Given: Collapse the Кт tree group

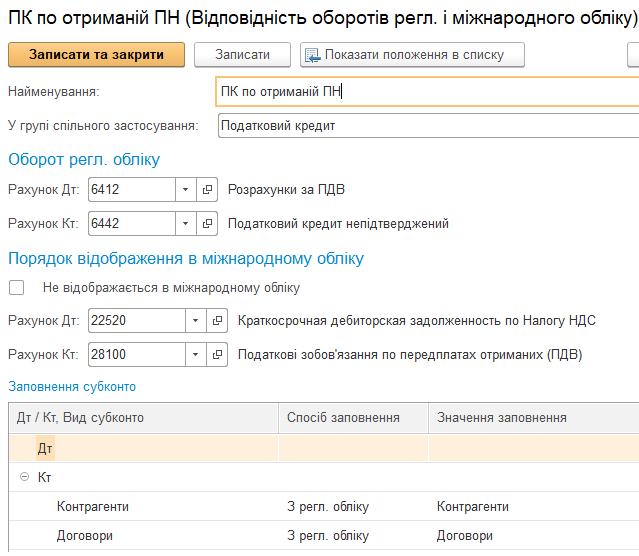Looking at the screenshot, I should [24, 478].
